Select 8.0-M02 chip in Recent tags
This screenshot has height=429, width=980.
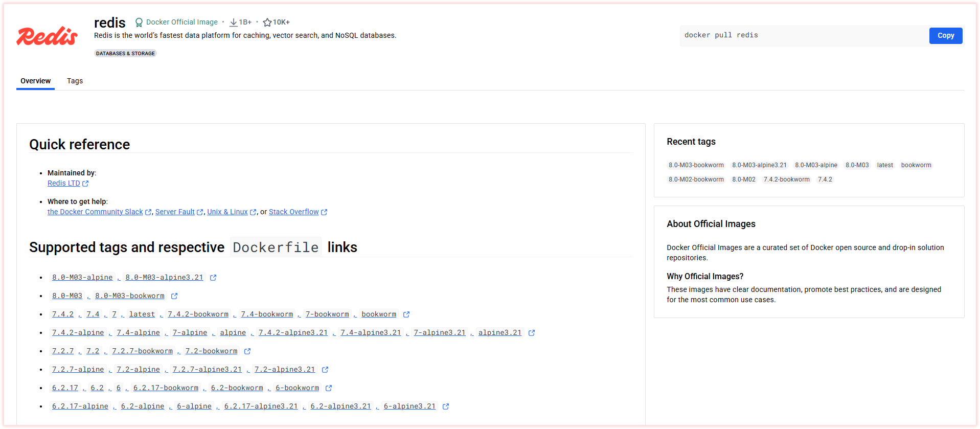744,179
